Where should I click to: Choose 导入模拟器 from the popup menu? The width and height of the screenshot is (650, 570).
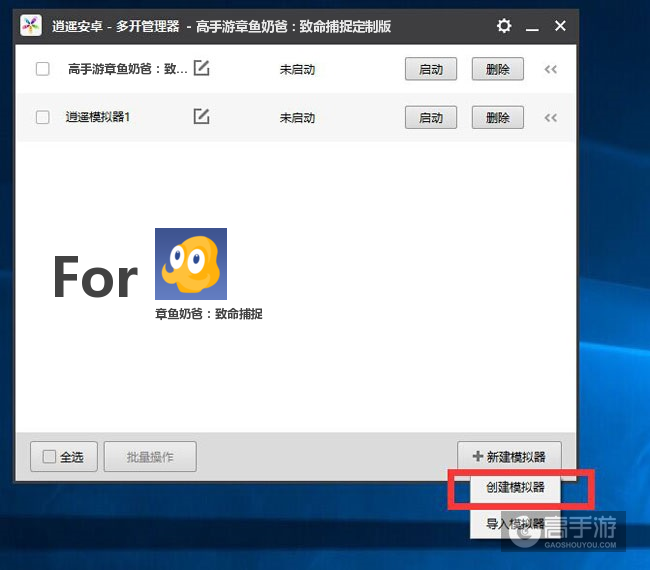pyautogui.click(x=515, y=524)
